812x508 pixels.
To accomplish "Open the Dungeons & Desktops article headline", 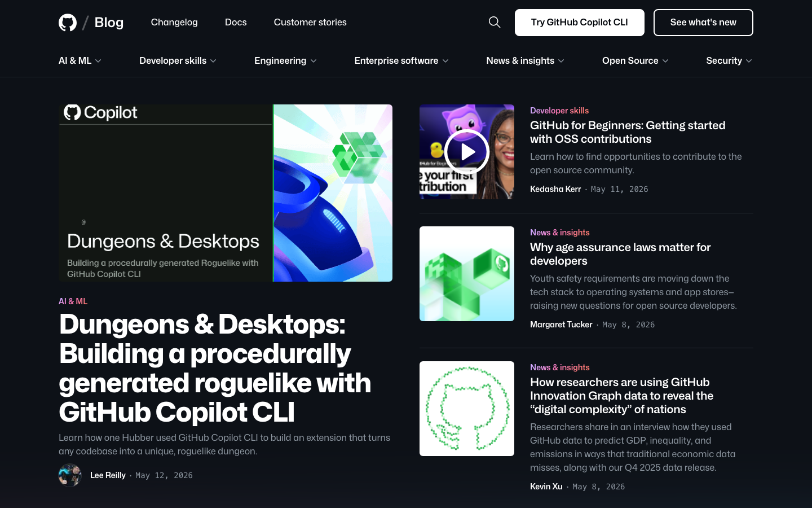I will (215, 368).
